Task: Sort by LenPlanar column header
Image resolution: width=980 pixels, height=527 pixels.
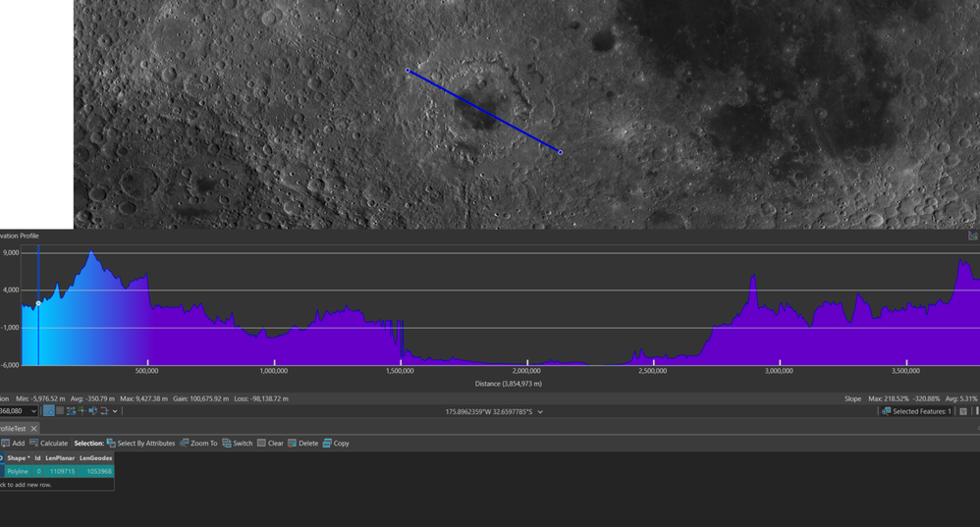Action: [60, 457]
